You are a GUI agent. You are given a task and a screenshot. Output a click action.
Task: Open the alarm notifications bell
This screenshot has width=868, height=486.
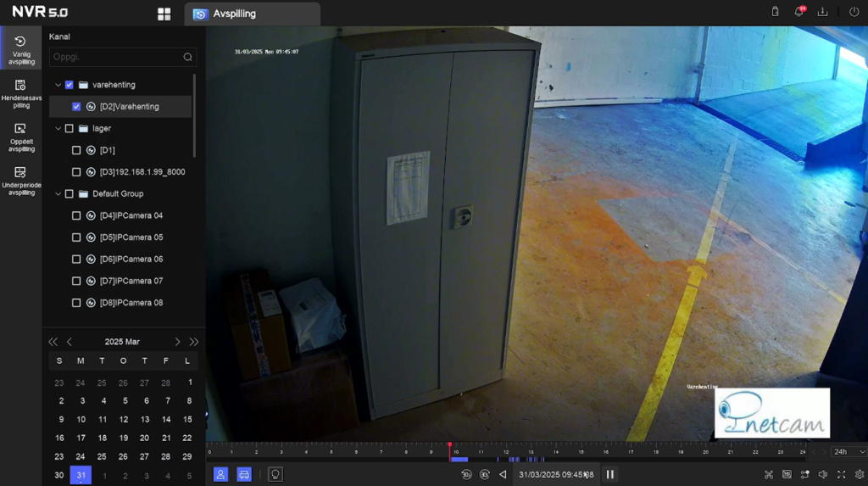point(798,12)
